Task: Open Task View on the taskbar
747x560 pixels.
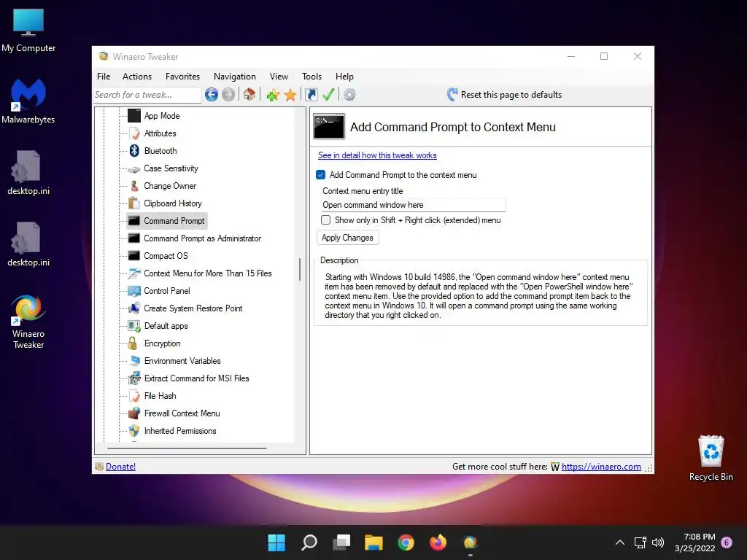Action: [x=341, y=542]
